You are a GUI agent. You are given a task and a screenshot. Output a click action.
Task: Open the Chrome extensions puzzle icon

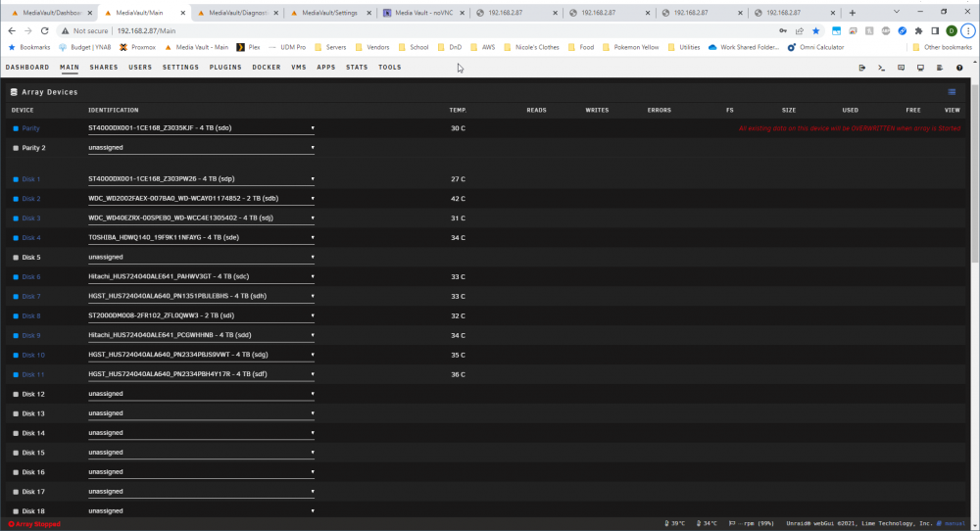click(x=919, y=30)
